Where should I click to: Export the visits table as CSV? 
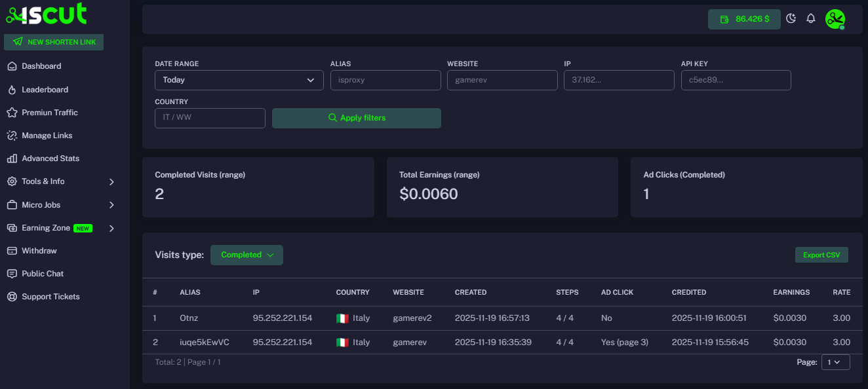(x=821, y=255)
